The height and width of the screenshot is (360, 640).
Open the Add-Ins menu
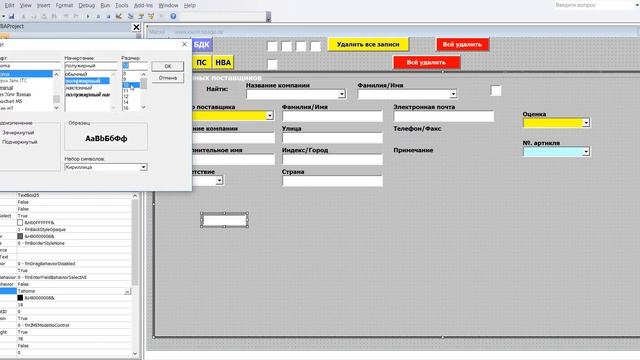pos(143,5)
